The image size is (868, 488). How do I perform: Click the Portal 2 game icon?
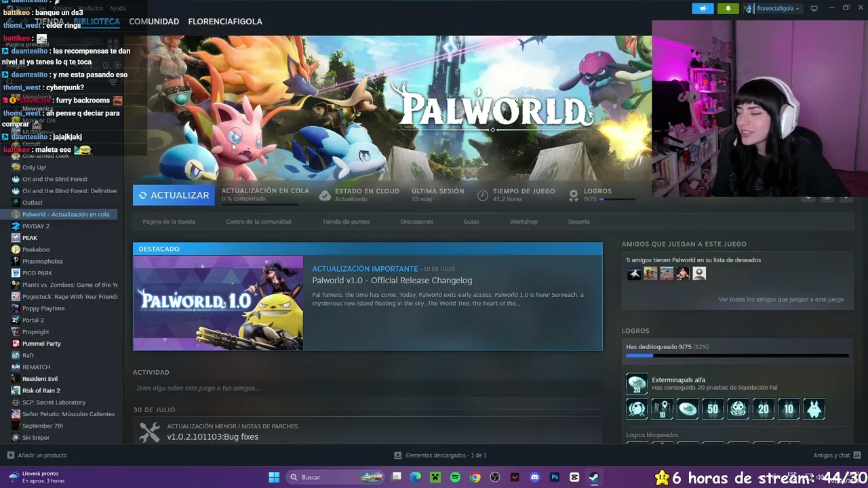16,320
